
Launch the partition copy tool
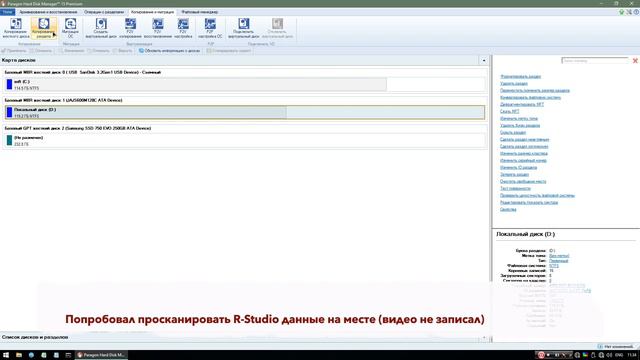pos(44,28)
